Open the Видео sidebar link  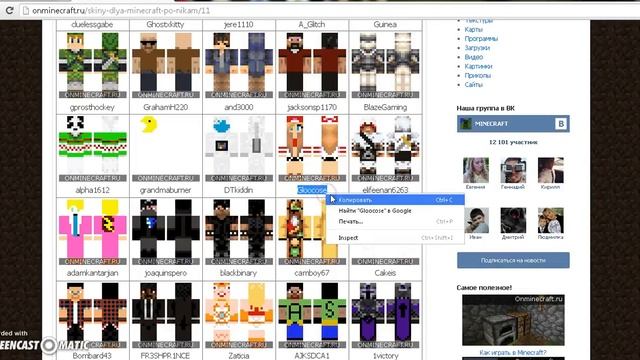pyautogui.click(x=473, y=57)
